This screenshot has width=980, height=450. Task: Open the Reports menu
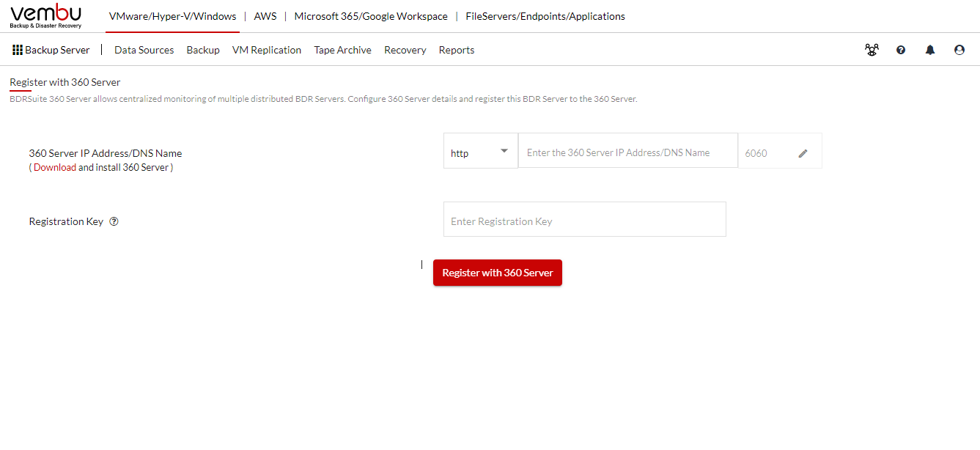pos(457,50)
